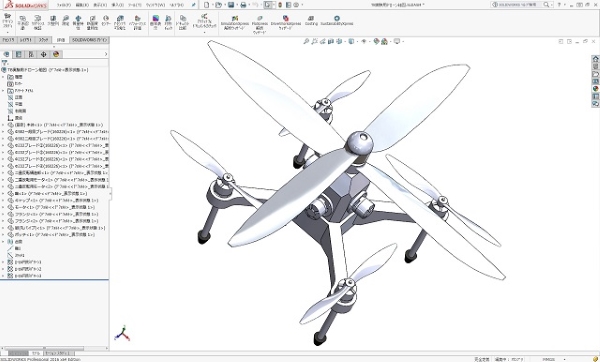Open the ツール(T) Tools menu
This screenshot has width=600, height=362.
(x=134, y=5)
